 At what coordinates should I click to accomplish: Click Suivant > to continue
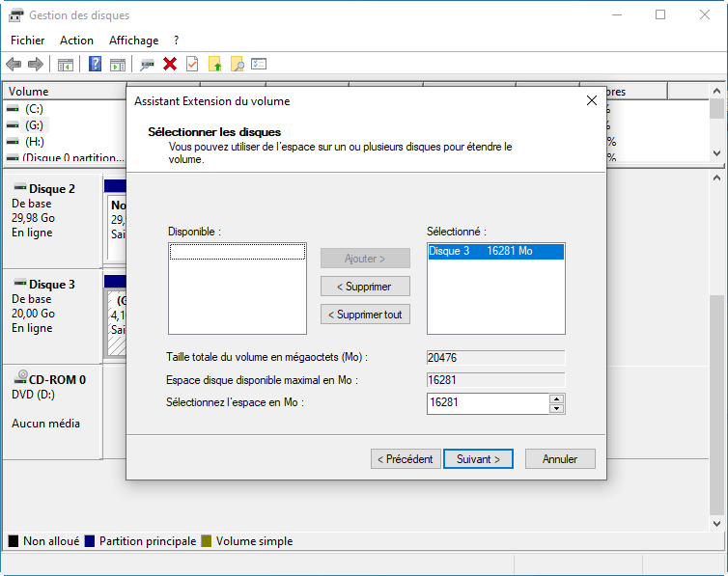pyautogui.click(x=478, y=459)
